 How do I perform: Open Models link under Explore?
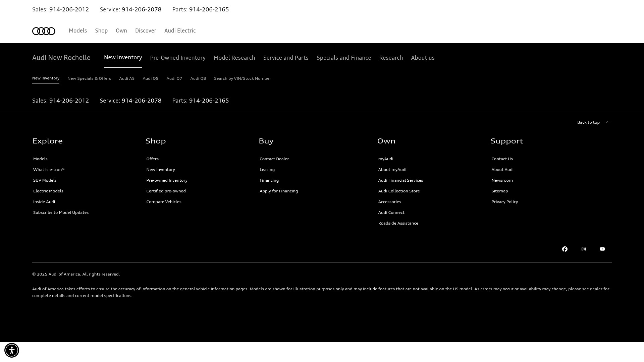point(40,159)
